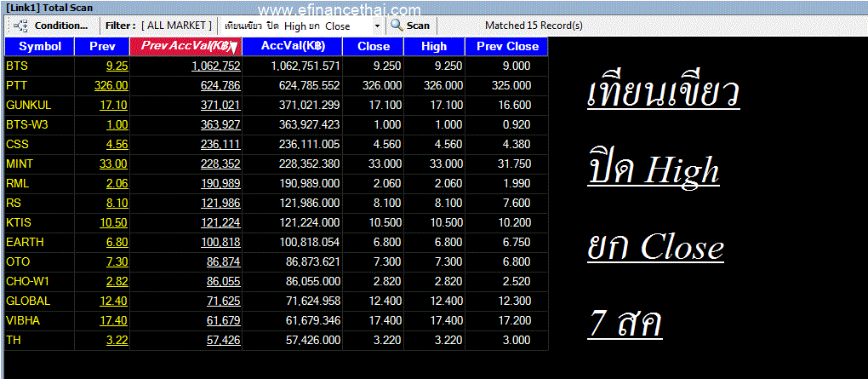Image resolution: width=868 pixels, height=379 pixels.
Task: Click Prev Close cell 31.750
Action: click(x=514, y=164)
